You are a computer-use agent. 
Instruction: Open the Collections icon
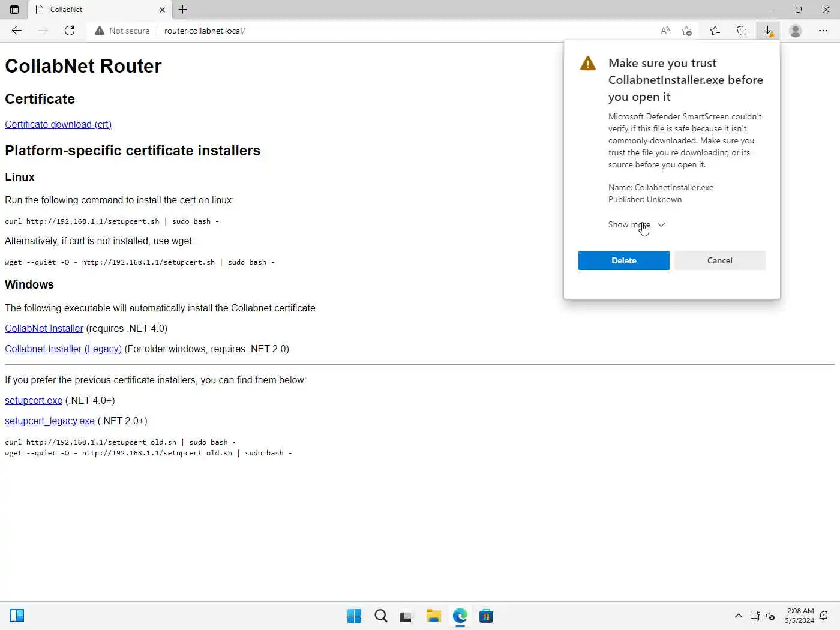[742, 31]
